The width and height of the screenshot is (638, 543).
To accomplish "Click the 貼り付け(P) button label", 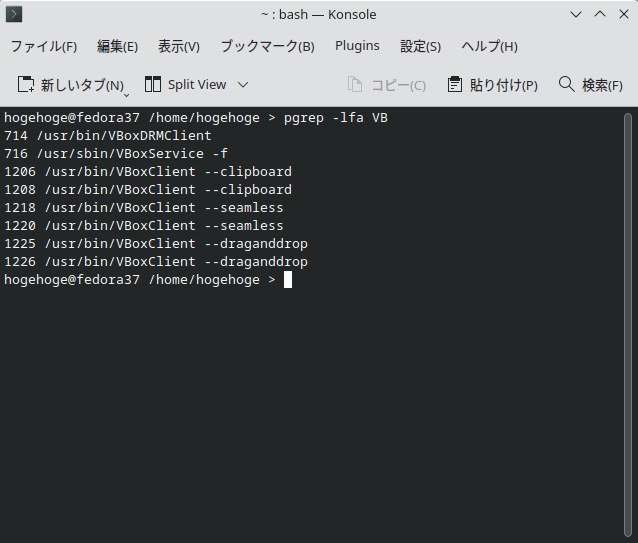I will coord(504,85).
